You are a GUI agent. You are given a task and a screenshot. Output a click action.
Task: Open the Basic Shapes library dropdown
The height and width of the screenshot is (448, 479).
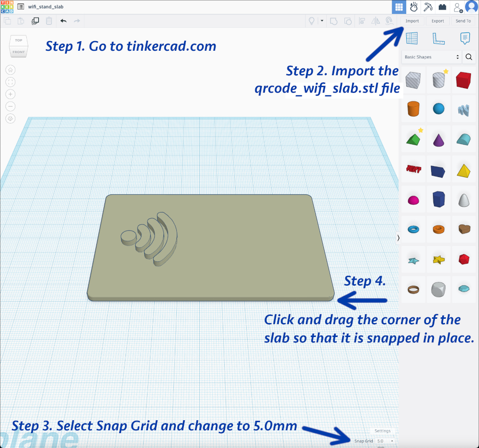pyautogui.click(x=432, y=57)
